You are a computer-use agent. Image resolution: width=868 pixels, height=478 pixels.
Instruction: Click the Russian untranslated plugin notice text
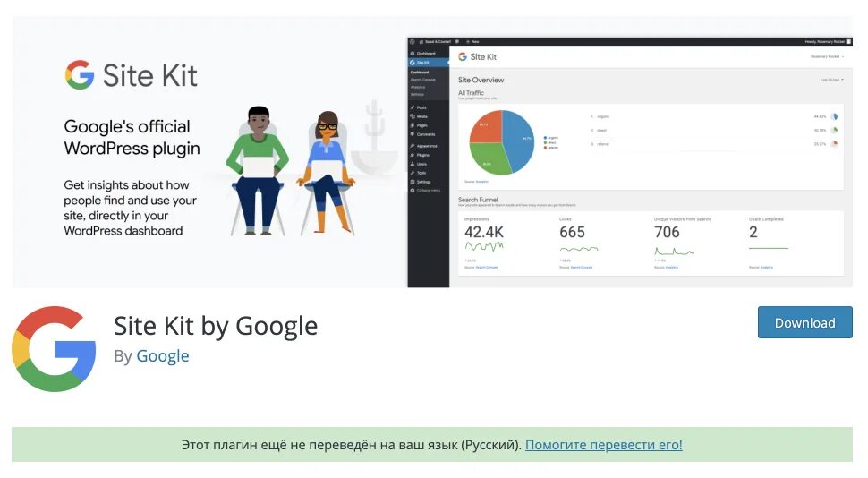[352, 445]
